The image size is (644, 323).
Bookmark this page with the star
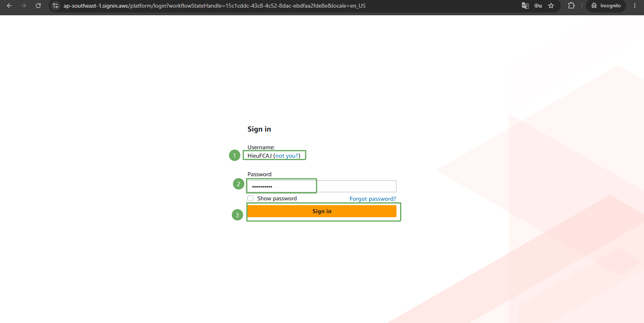(x=551, y=6)
